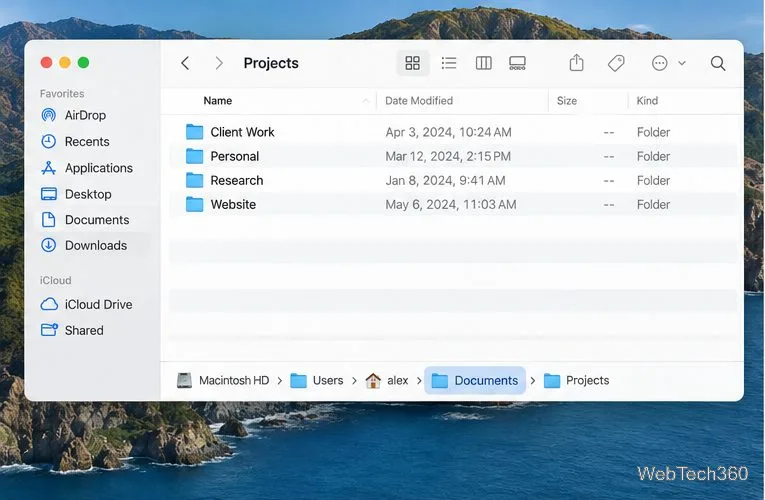
Task: Open iCloud Drive from the sidebar
Action: click(99, 304)
